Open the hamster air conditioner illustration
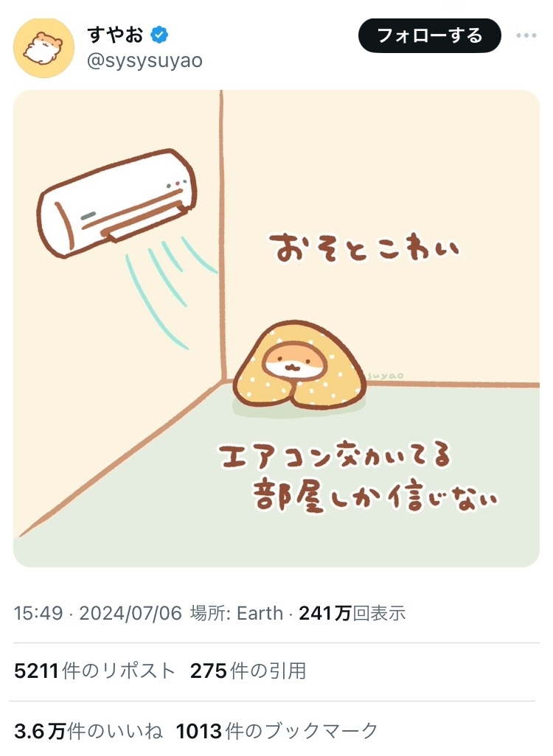 point(276,329)
